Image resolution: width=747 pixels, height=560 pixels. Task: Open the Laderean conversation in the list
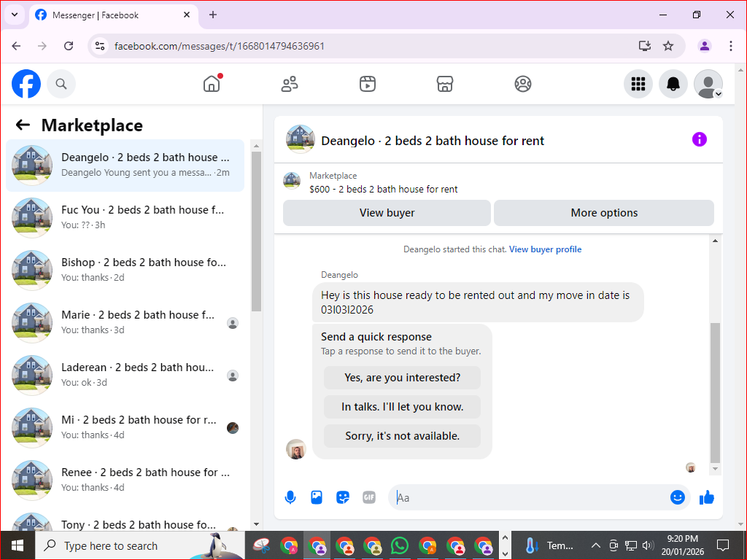[125, 375]
